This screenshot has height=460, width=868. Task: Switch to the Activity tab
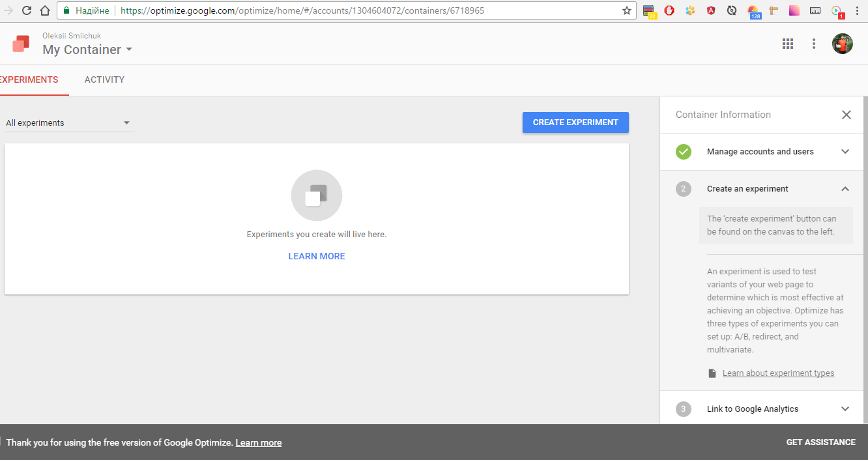click(x=104, y=79)
